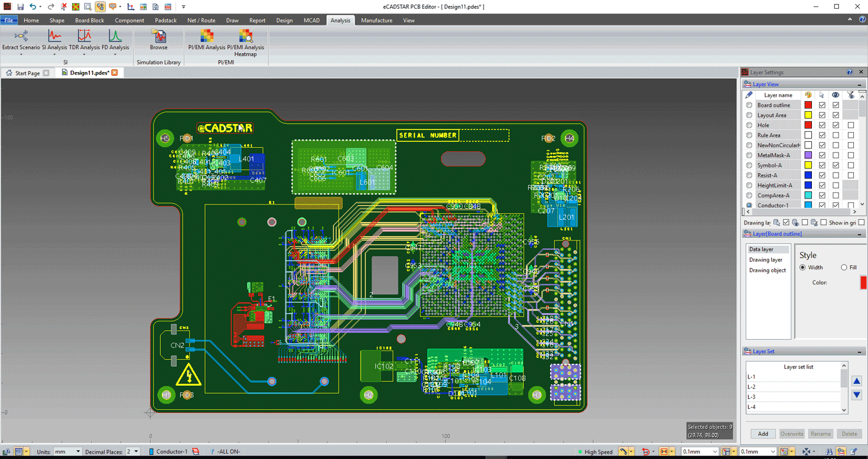This screenshot has height=459, width=868.
Task: Click the green grid icon in the quick toolbar
Action: [76, 6]
